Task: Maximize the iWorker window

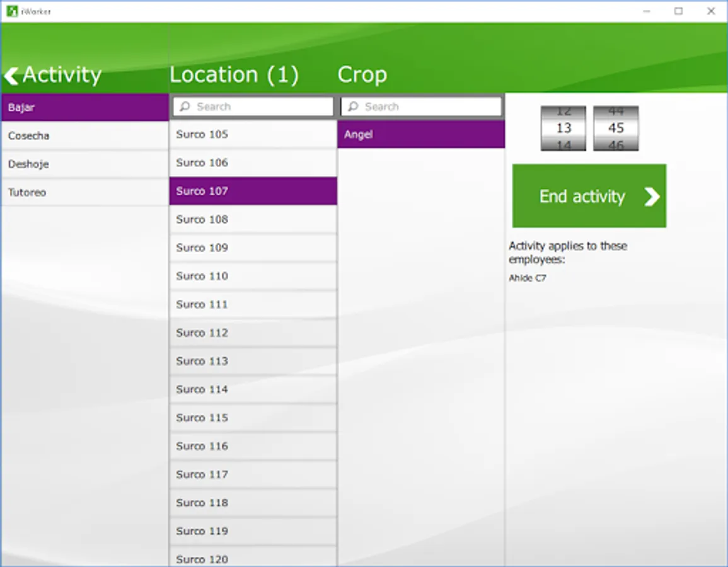Action: coord(678,11)
